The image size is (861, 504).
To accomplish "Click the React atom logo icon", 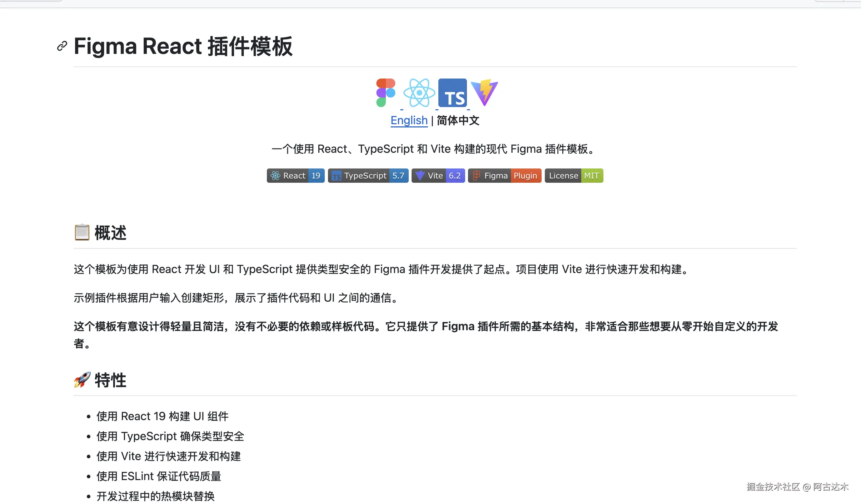I will 419,93.
